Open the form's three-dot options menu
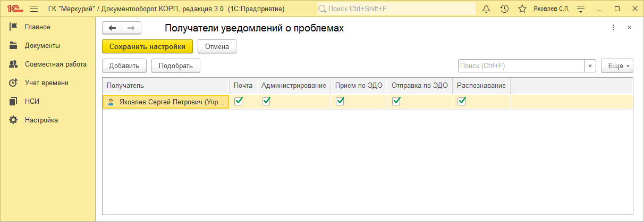 pyautogui.click(x=613, y=28)
